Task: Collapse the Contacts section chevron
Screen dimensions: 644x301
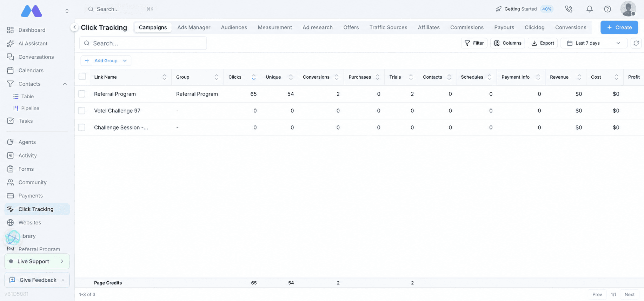Action: (65, 84)
